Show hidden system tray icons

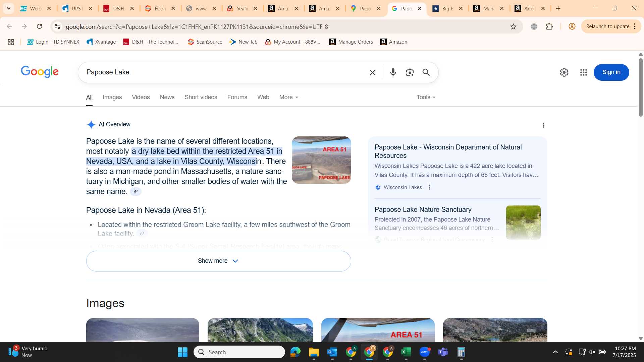555,352
